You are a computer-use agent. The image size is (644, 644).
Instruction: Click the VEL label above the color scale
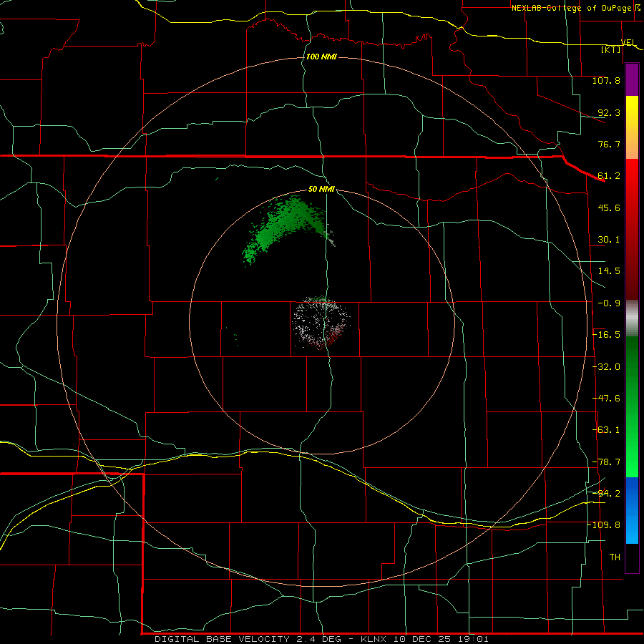[x=628, y=42]
